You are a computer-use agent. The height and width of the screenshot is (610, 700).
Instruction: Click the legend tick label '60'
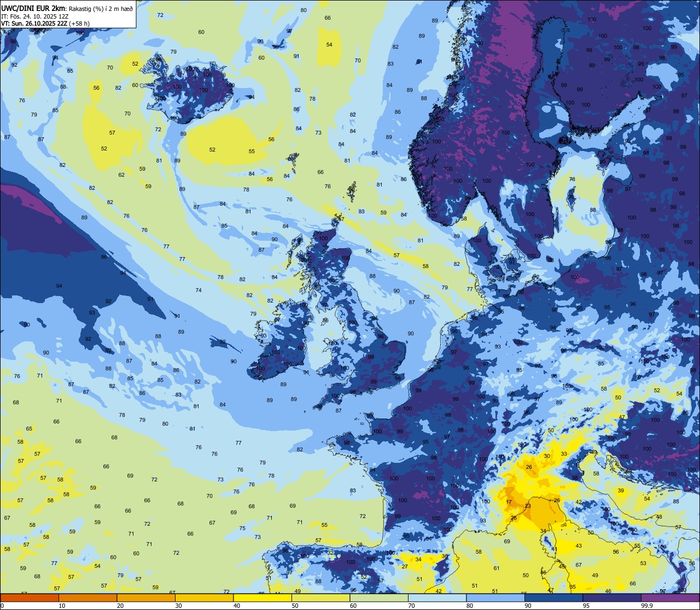[353, 606]
